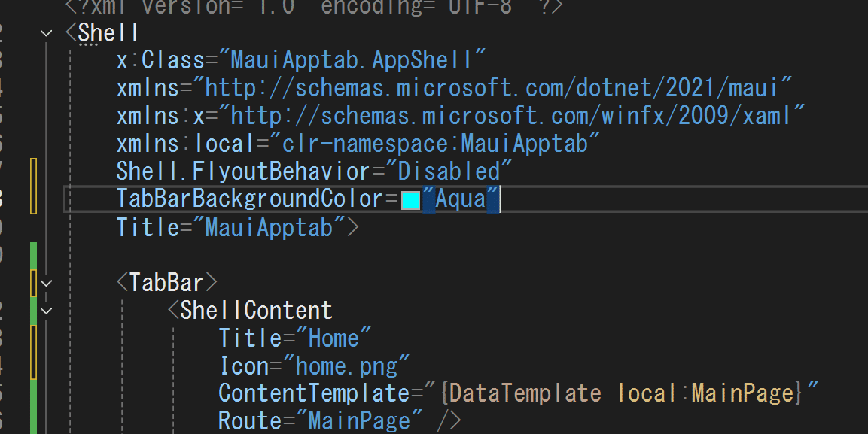
Task: Click the maui xmlns schema URL
Action: [492, 88]
